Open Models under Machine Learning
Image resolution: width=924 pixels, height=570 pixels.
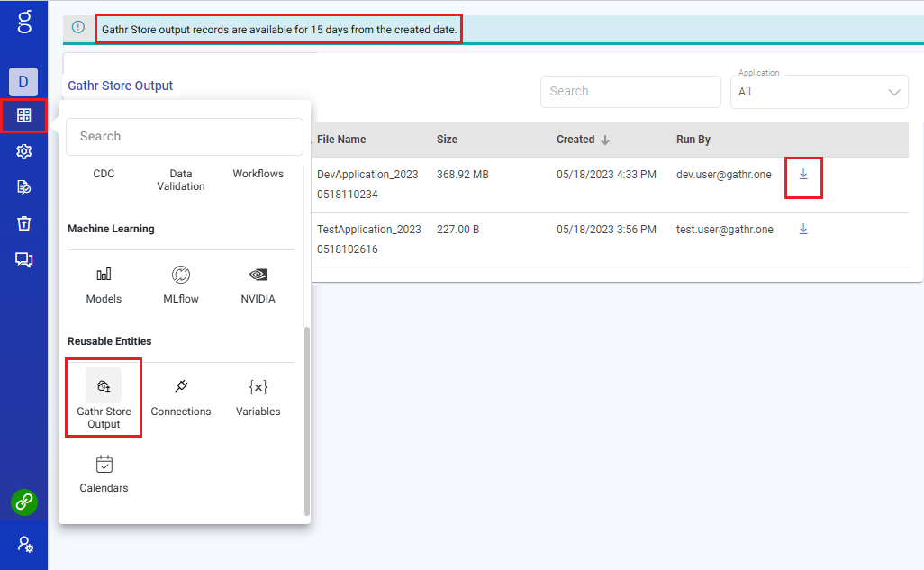(104, 284)
